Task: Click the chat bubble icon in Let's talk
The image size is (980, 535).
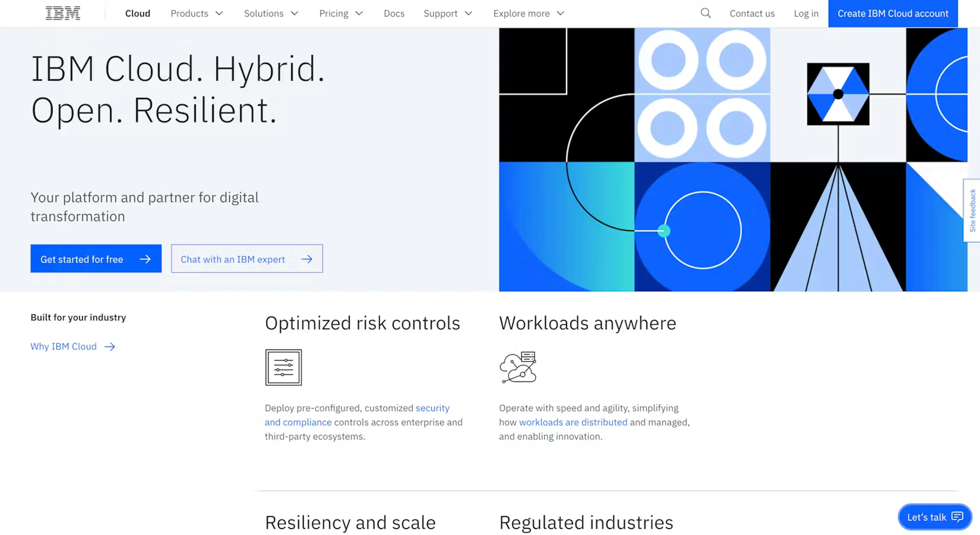Action: coord(957,517)
